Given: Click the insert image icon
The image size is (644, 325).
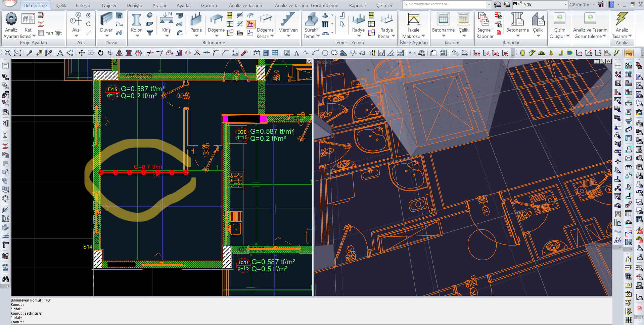Looking at the screenshot, I should click(287, 53).
